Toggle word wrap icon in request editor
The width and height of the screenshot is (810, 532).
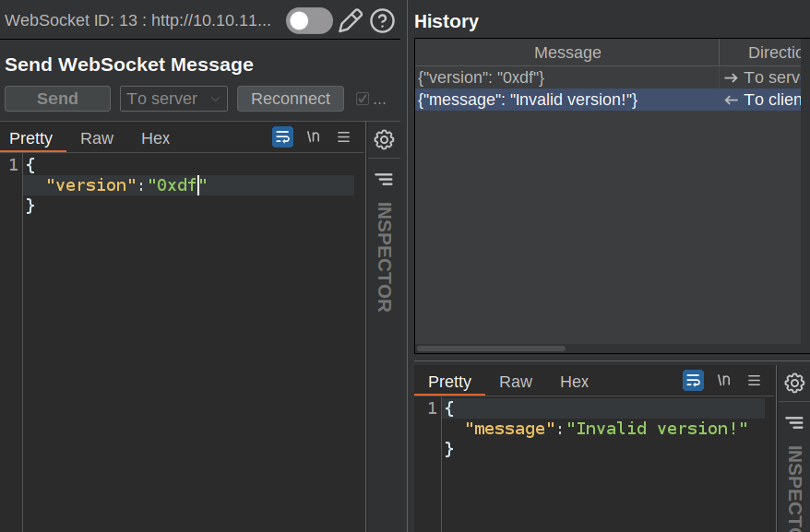pos(282,137)
